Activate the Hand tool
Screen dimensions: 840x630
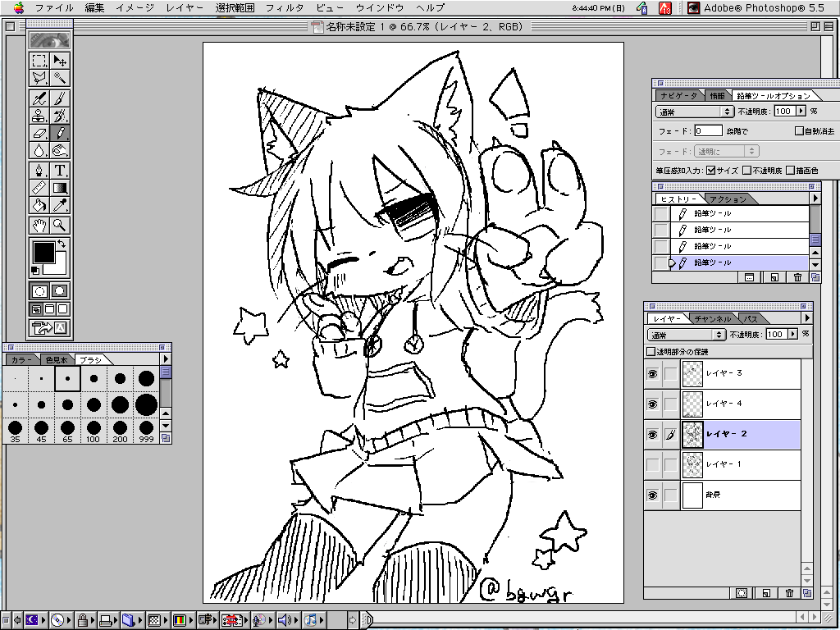click(x=39, y=225)
